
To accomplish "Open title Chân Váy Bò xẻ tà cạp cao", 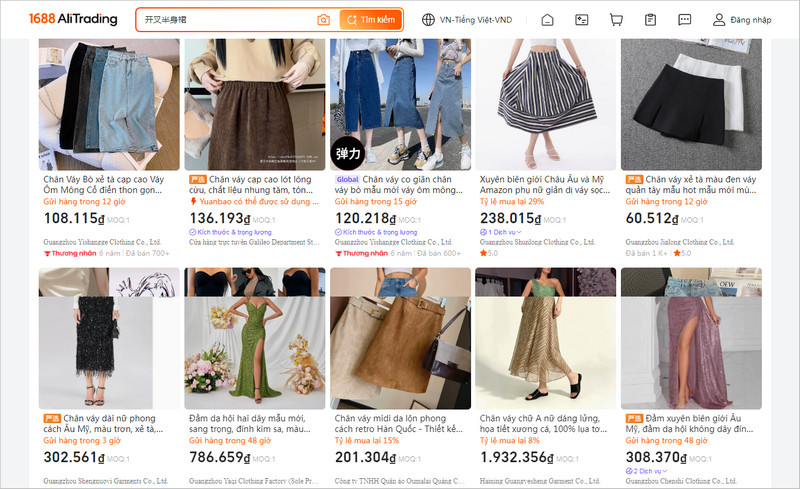I will click(x=104, y=184).
